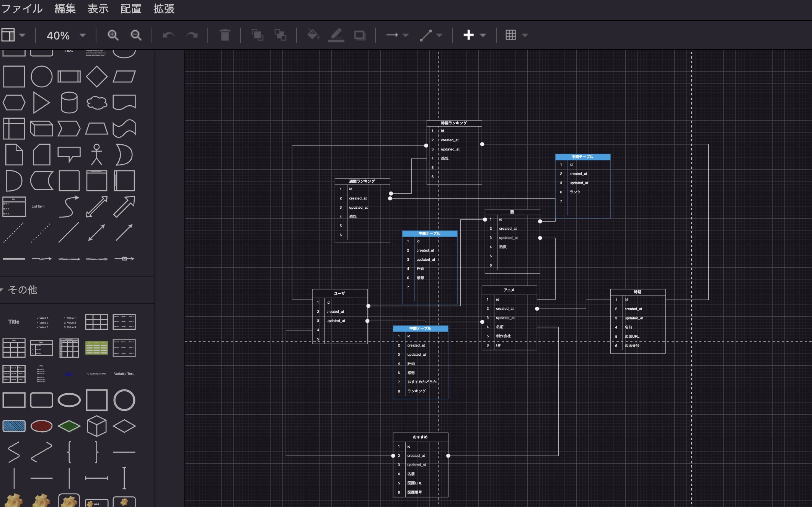The image size is (812, 507).
Task: Click the undo arrow icon
Action: pos(168,35)
